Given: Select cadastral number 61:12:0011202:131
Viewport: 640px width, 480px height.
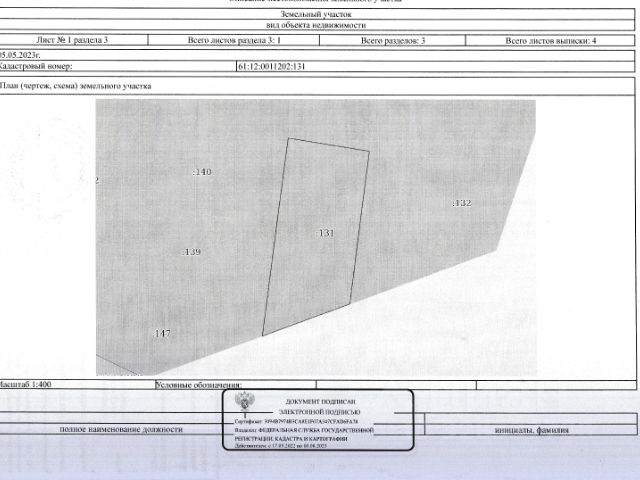Looking at the screenshot, I should click(272, 67).
